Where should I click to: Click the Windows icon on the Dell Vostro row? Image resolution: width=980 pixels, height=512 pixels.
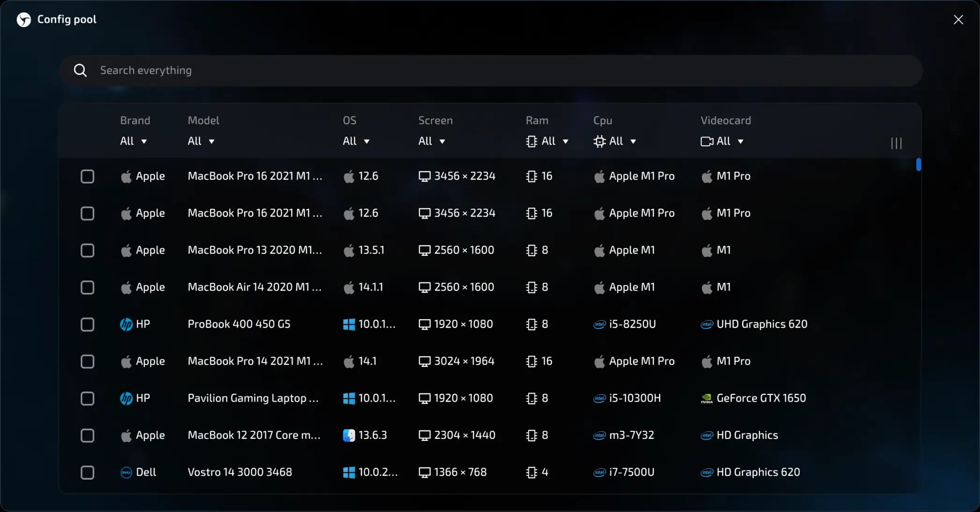pyautogui.click(x=348, y=472)
